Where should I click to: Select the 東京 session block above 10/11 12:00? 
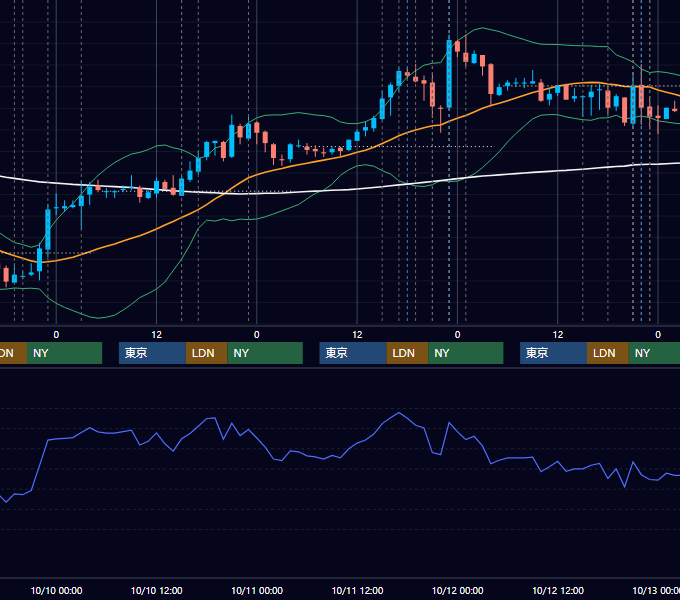coord(353,353)
